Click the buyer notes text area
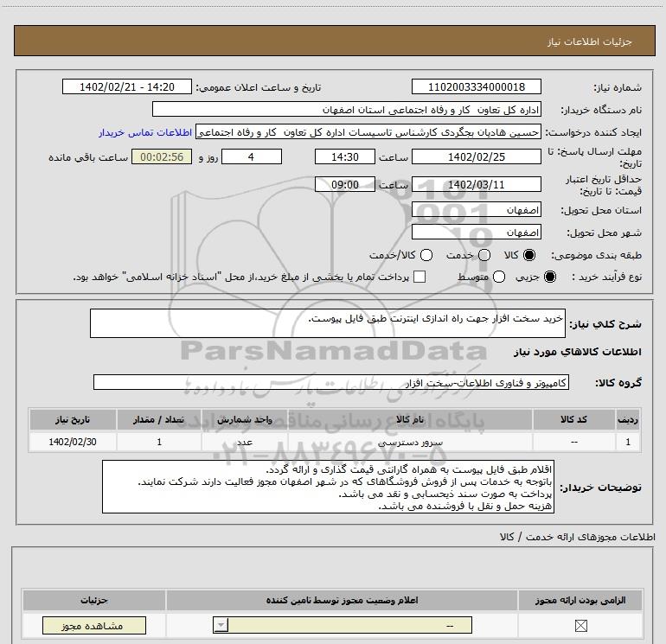The image size is (666, 644). (x=328, y=487)
